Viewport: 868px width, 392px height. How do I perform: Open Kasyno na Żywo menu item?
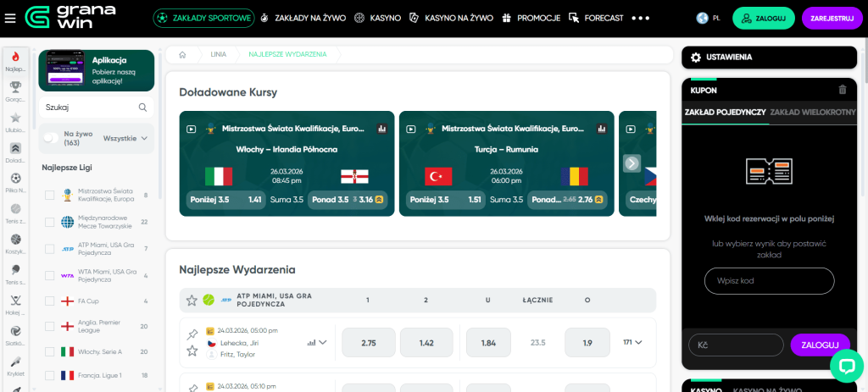pyautogui.click(x=451, y=19)
